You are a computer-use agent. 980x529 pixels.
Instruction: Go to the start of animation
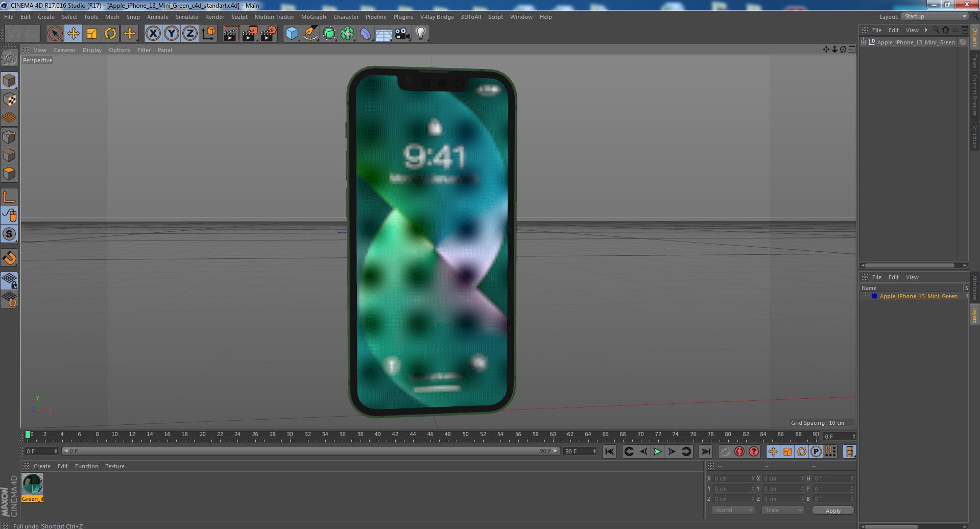pyautogui.click(x=609, y=451)
